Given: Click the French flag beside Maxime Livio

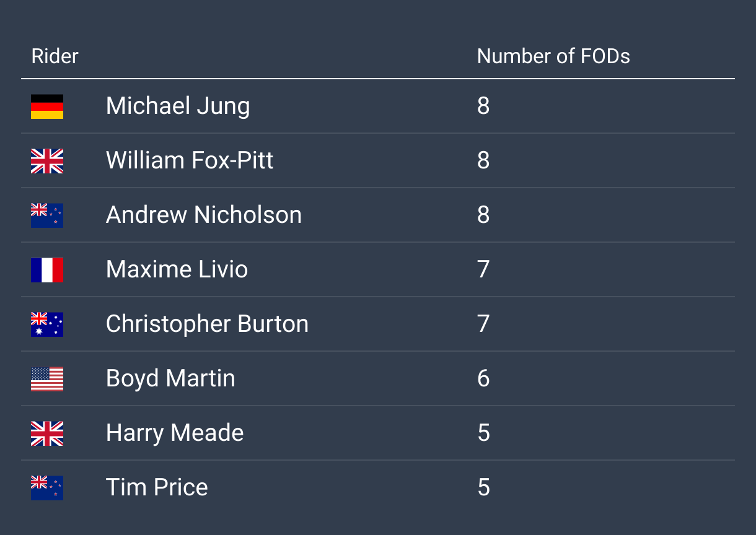Looking at the screenshot, I should point(47,270).
